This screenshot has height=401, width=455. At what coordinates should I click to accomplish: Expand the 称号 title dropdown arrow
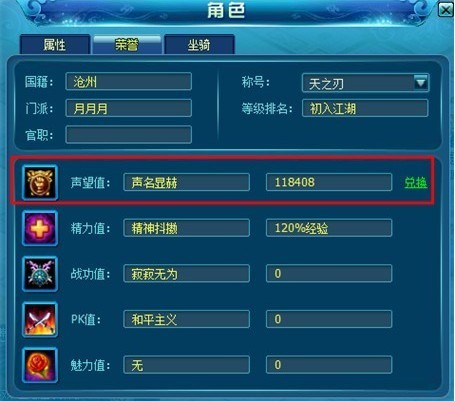pyautogui.click(x=421, y=82)
